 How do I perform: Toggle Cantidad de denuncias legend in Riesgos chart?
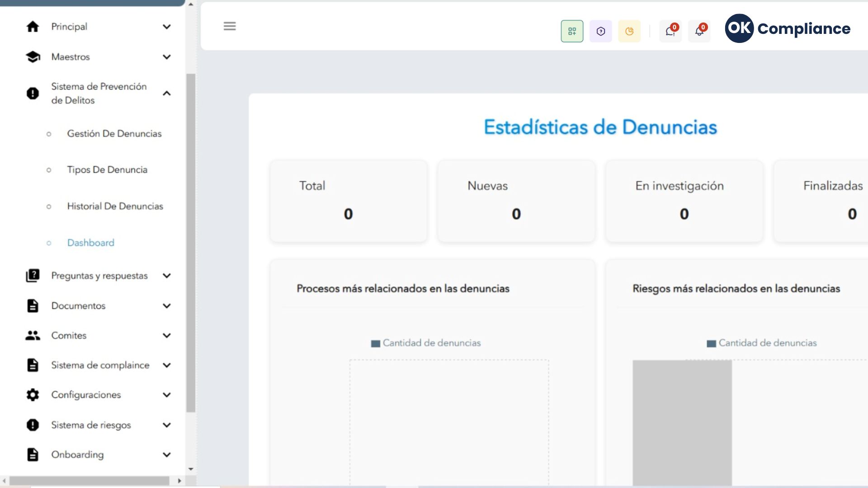762,343
